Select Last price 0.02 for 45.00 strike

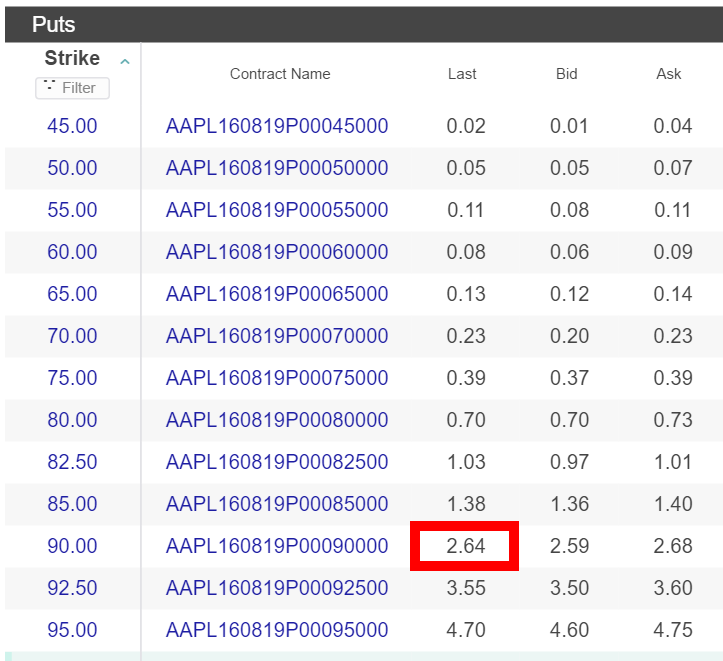[466, 126]
